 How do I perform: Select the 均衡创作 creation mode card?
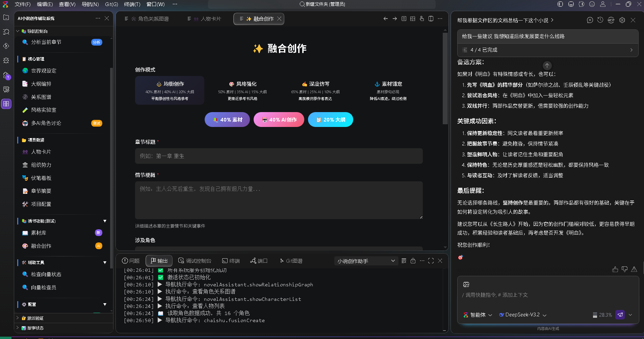tap(170, 90)
